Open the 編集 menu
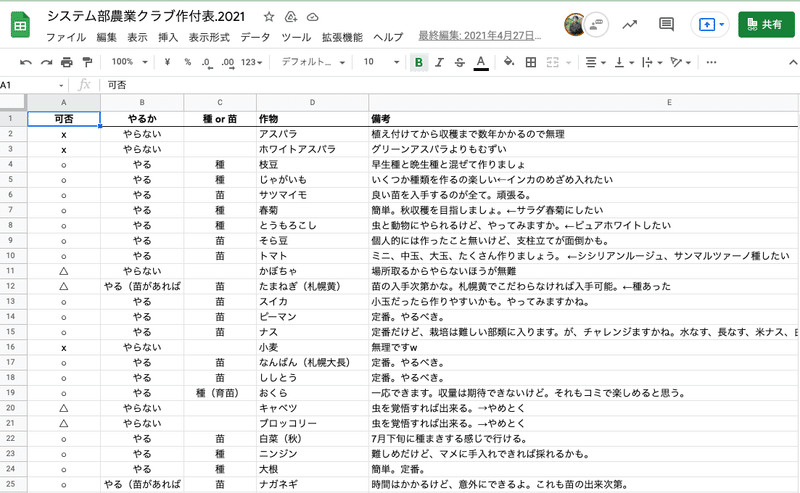800x493 pixels. pos(106,37)
